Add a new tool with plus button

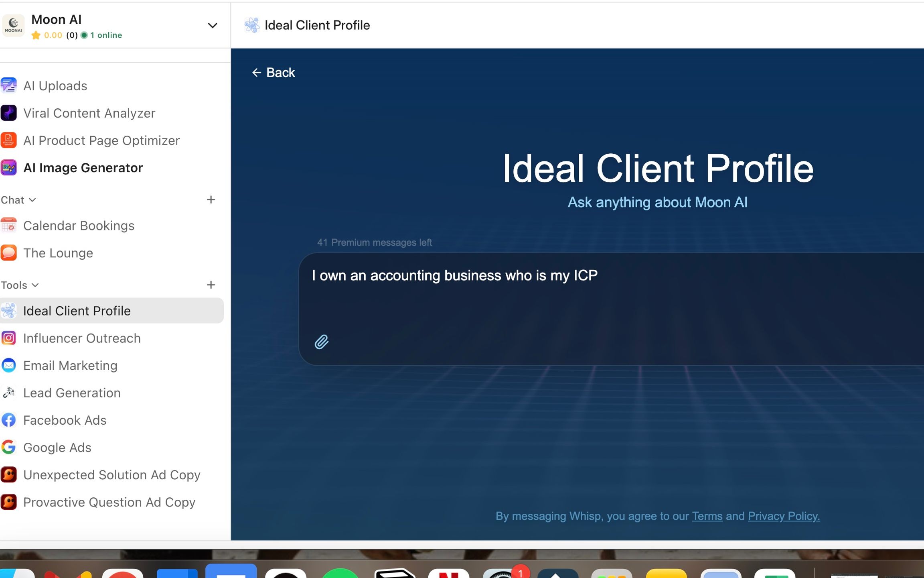211,285
